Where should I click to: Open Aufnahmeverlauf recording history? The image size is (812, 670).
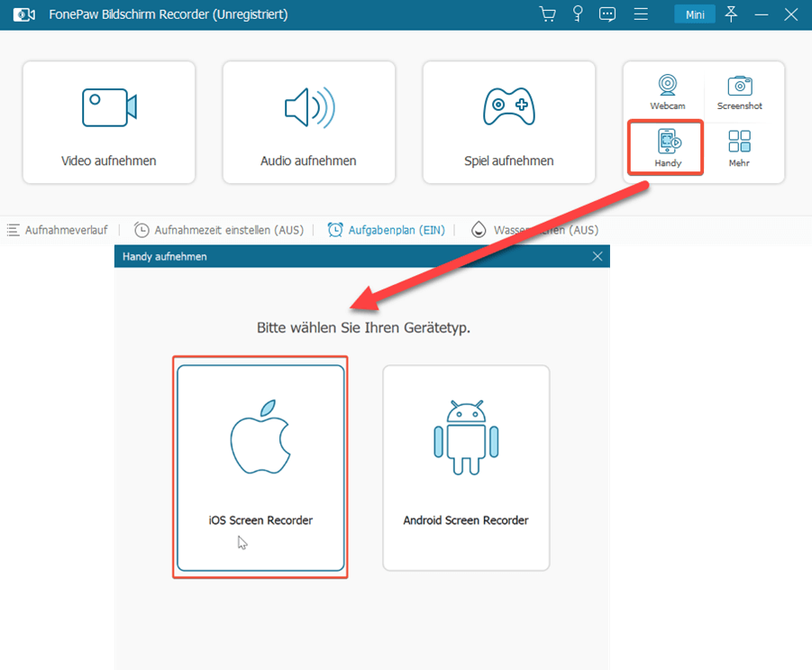point(58,230)
